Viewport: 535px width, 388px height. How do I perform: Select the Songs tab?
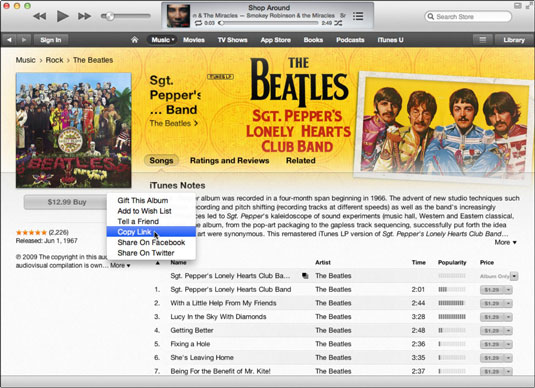point(161,160)
